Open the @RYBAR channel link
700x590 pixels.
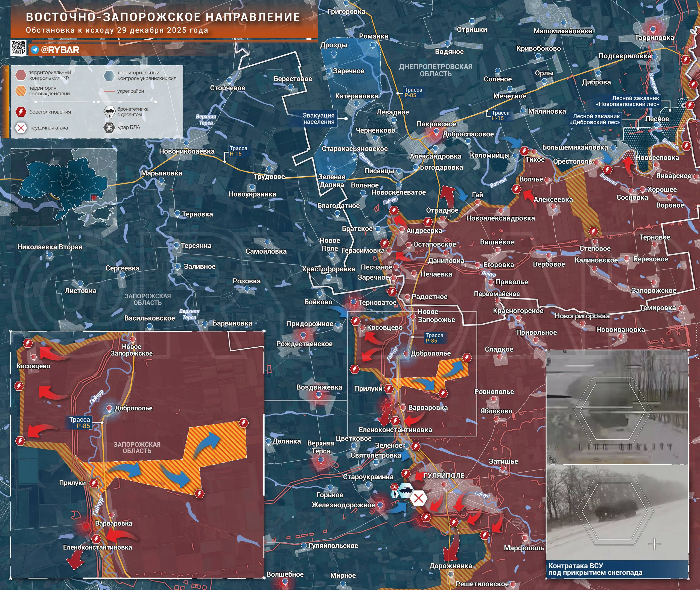60,50
